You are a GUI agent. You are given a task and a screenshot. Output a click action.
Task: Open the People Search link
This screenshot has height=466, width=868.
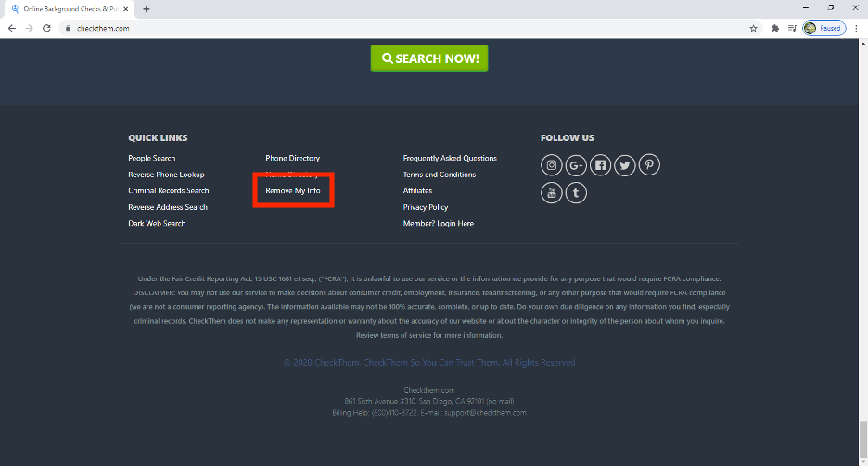click(x=152, y=158)
